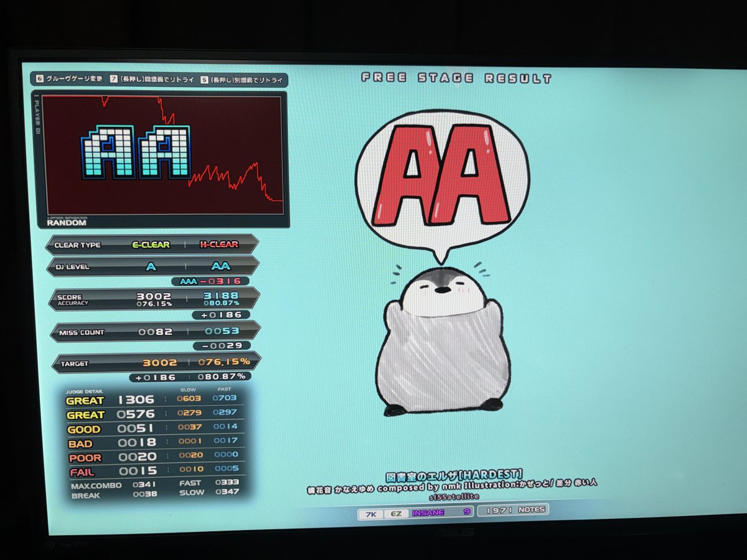Click the SCORE ACCURACY label
747x560 pixels.
[x=73, y=300]
